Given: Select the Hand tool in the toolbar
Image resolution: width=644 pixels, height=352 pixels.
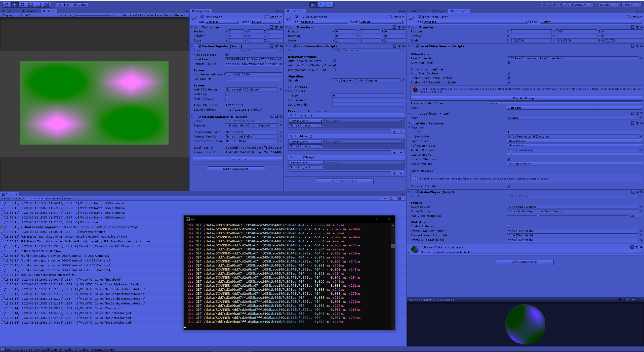Looking at the screenshot, I should pyautogui.click(x=6, y=5).
